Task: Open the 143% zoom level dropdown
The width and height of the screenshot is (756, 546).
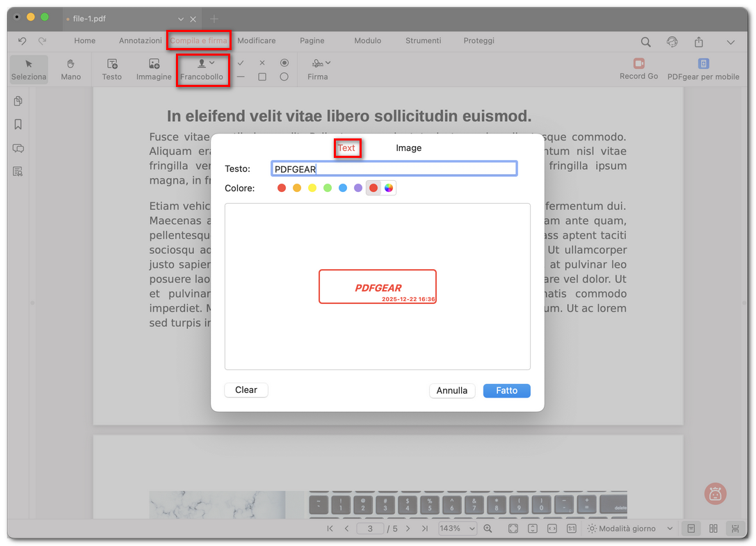Action: 458,529
